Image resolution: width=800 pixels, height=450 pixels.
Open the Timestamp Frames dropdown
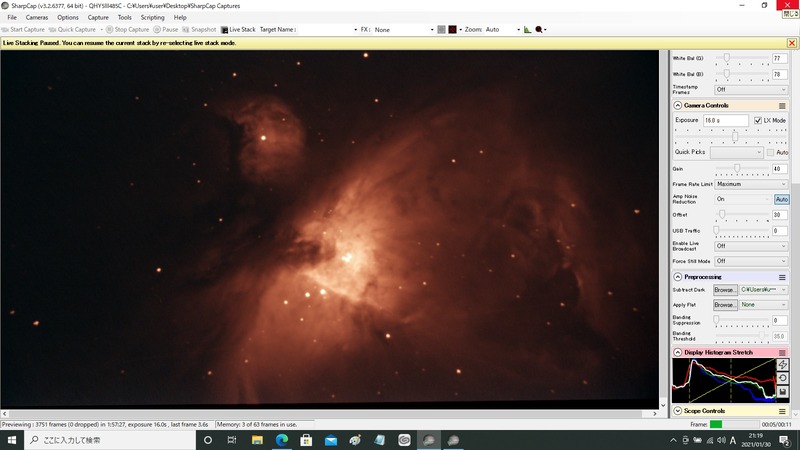(751, 90)
